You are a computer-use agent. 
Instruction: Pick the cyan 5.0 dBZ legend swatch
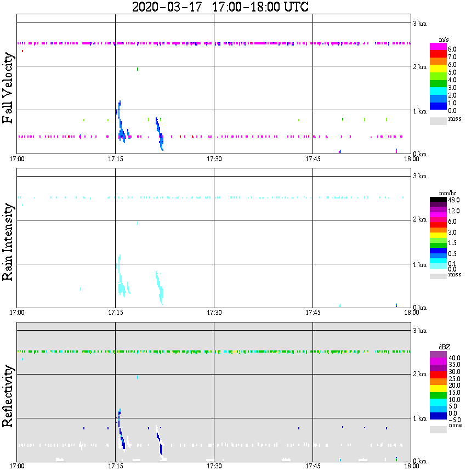click(438, 402)
